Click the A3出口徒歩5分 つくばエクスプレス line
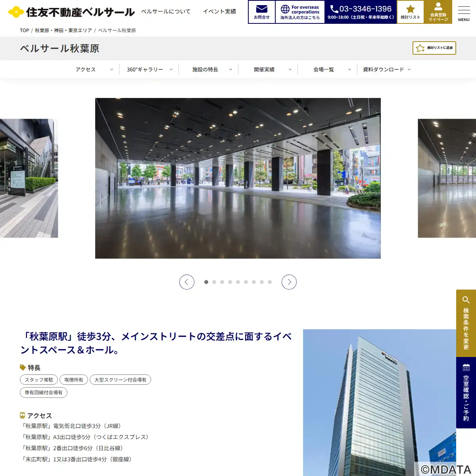The height and width of the screenshot is (476, 476). click(86, 437)
